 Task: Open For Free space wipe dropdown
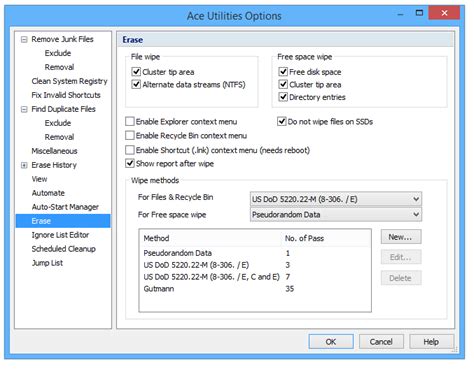click(336, 214)
